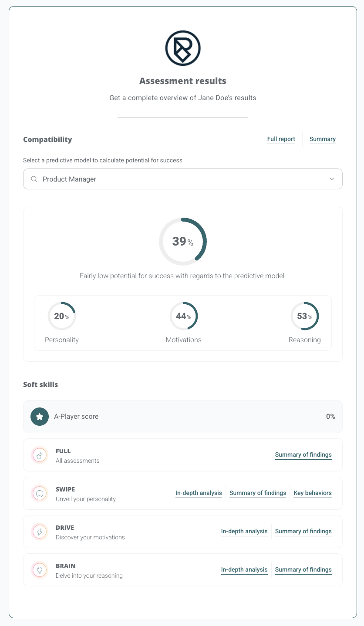The height and width of the screenshot is (626, 364).
Task: Click the A-Player score star icon
Action: (x=40, y=417)
